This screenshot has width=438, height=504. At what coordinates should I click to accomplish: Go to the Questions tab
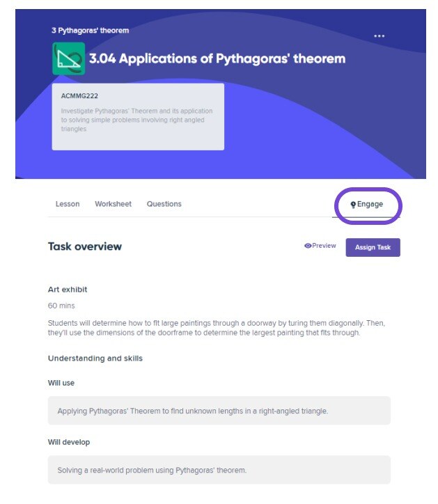pos(164,204)
